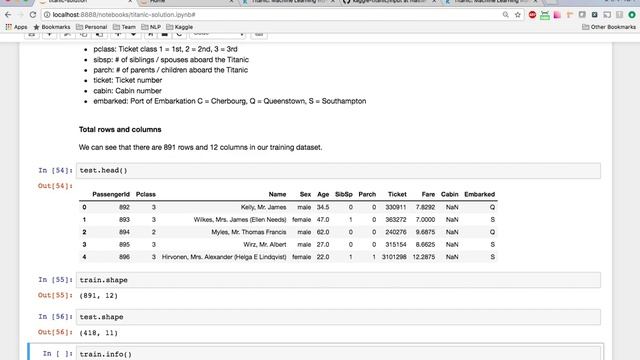The width and height of the screenshot is (640, 360).
Task: Click the Cabin column header
Action: coord(449,194)
